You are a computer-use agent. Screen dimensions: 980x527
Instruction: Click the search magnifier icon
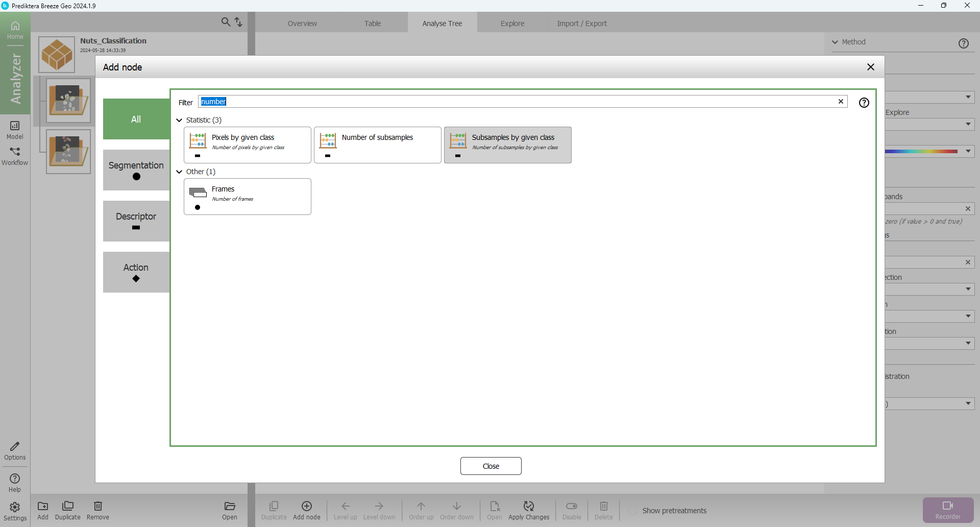(x=226, y=22)
